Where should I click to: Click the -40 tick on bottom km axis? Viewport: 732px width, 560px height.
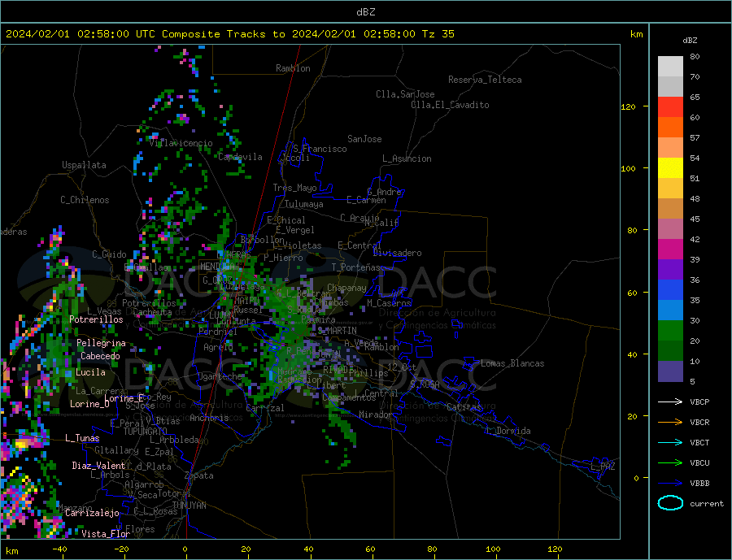coord(59,549)
